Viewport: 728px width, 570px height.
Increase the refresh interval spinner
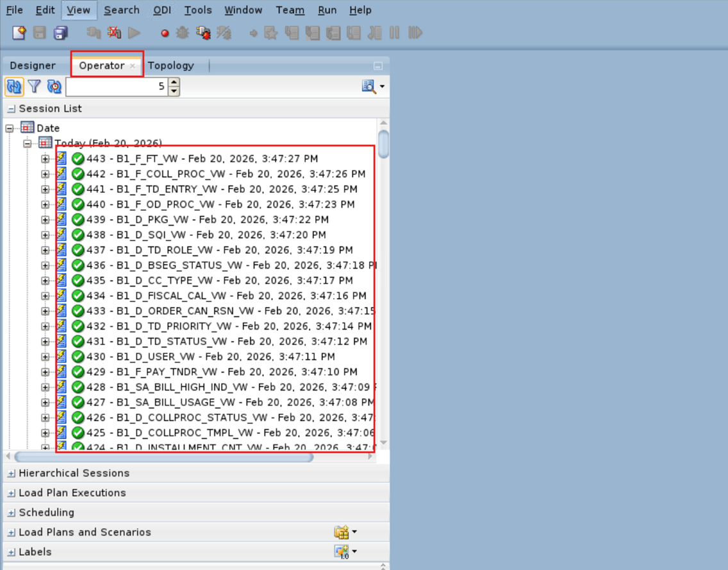(x=174, y=82)
